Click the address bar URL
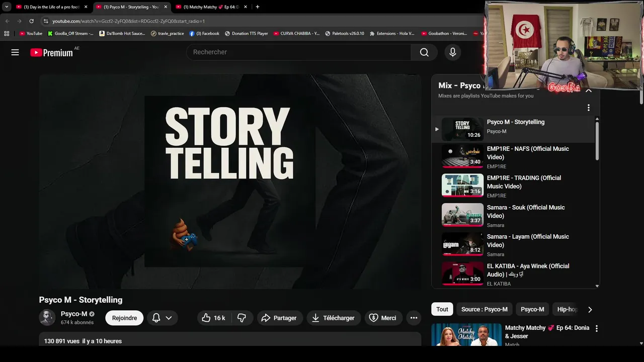The width and height of the screenshot is (644, 362). (x=128, y=21)
